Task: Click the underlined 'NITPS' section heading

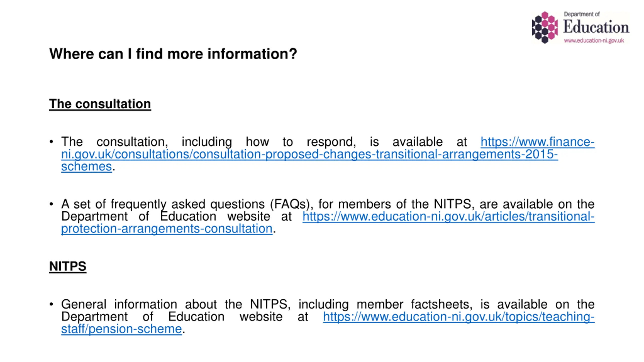Action: click(68, 266)
